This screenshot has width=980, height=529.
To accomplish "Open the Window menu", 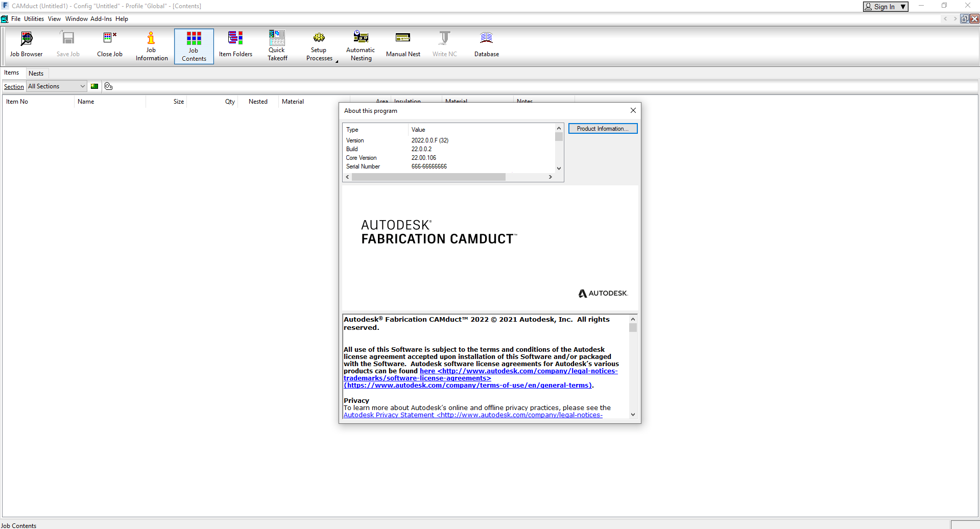I will click(x=76, y=19).
